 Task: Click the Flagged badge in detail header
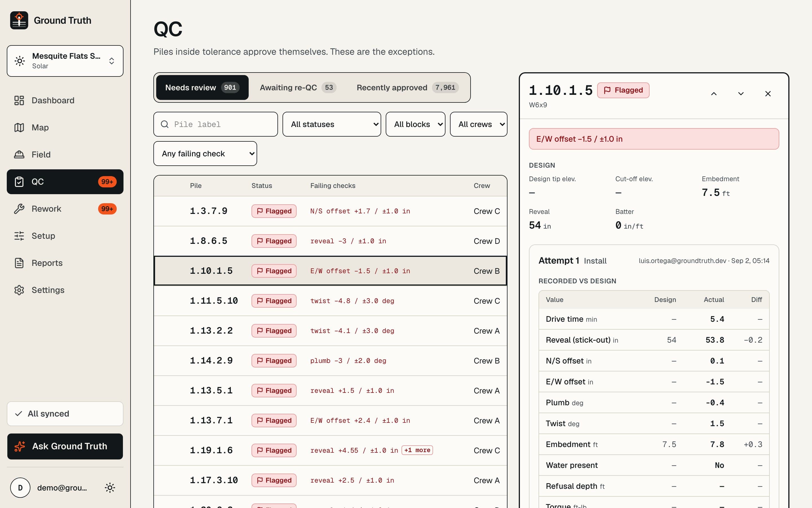click(x=623, y=90)
